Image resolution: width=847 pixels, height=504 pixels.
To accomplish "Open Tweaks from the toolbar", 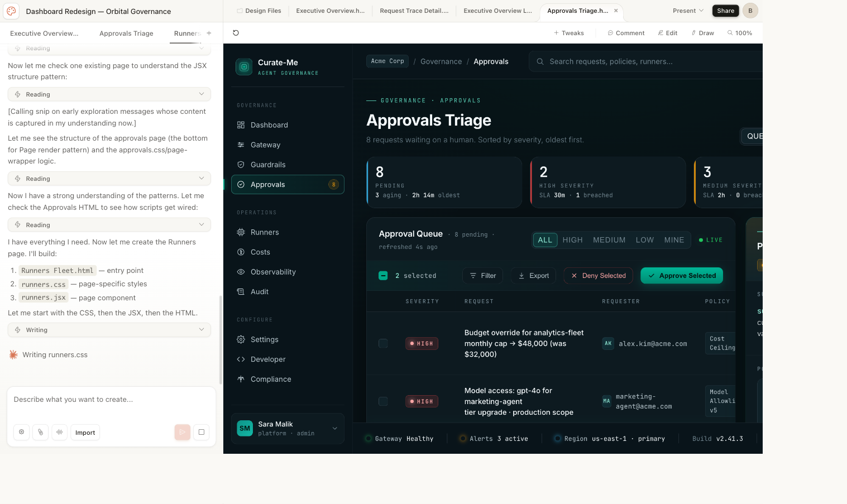I will click(568, 33).
